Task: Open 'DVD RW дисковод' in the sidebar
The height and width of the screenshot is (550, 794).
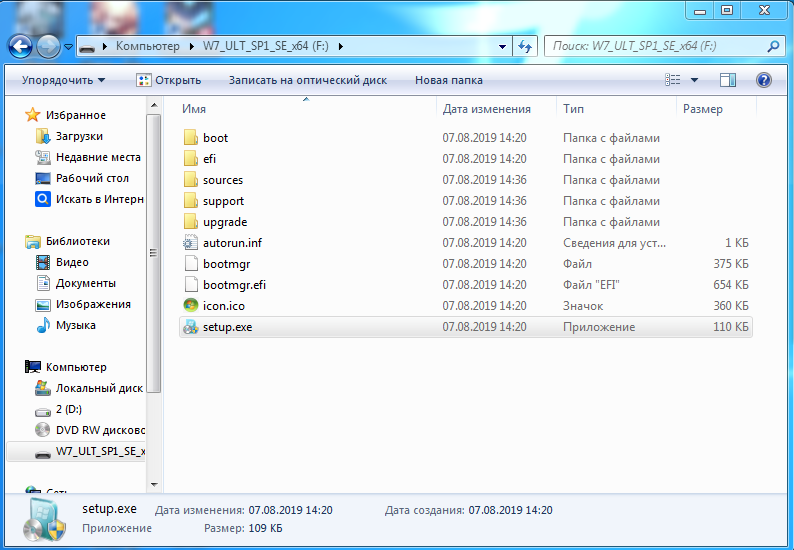Action: point(100,430)
